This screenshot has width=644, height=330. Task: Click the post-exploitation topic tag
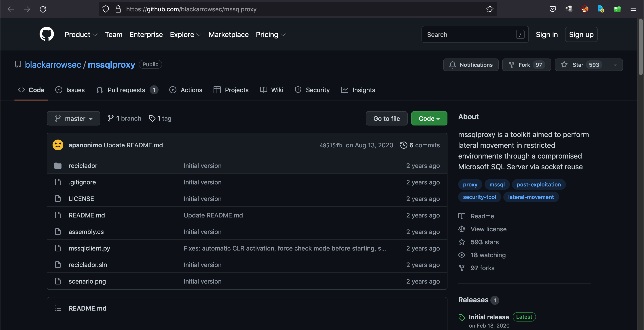[x=539, y=184]
